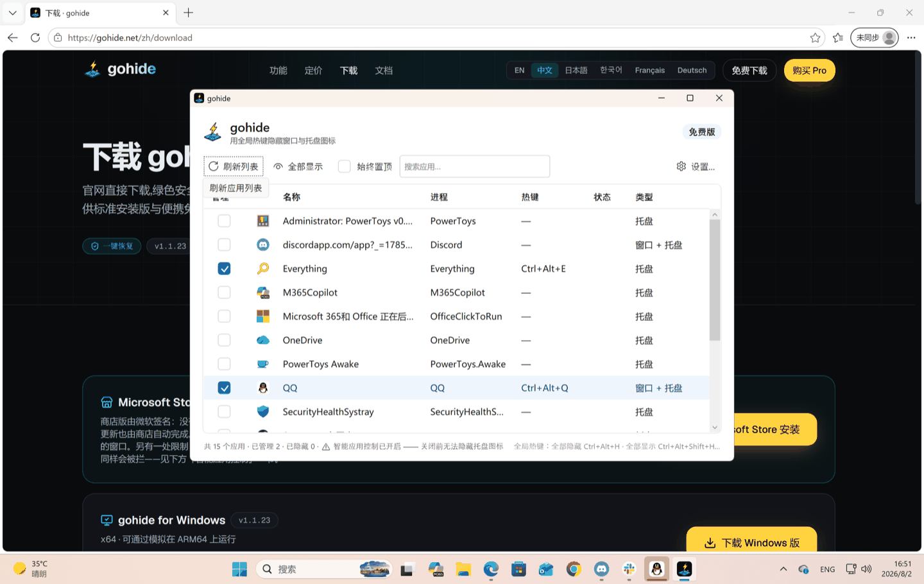Show hidden system tray icons chevron

tap(783, 569)
